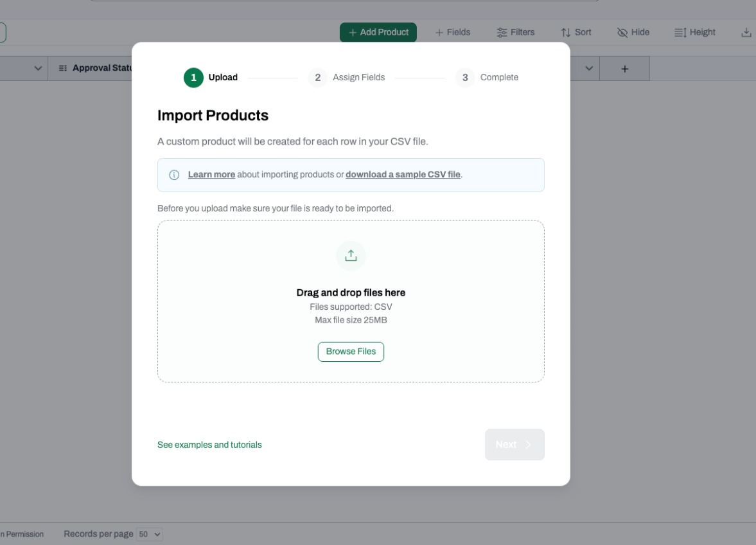The height and width of the screenshot is (545, 756).
Task: Expand the Records per page dropdown
Action: pyautogui.click(x=150, y=534)
